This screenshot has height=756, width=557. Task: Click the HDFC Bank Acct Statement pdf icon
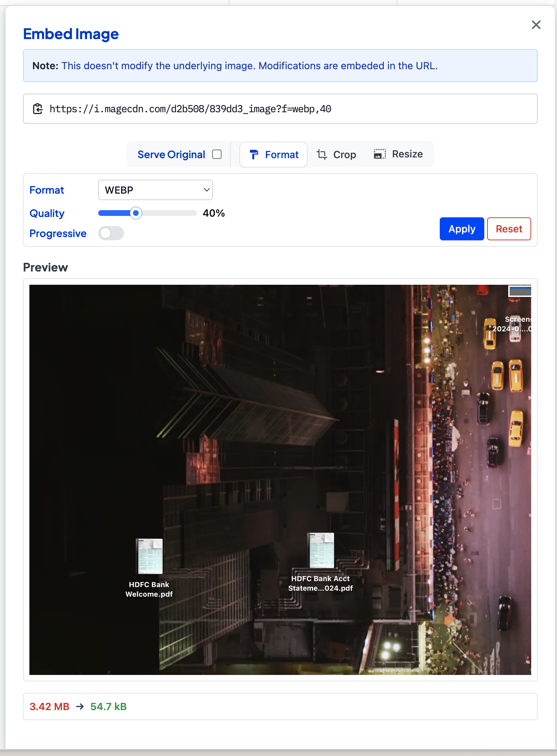(321, 551)
